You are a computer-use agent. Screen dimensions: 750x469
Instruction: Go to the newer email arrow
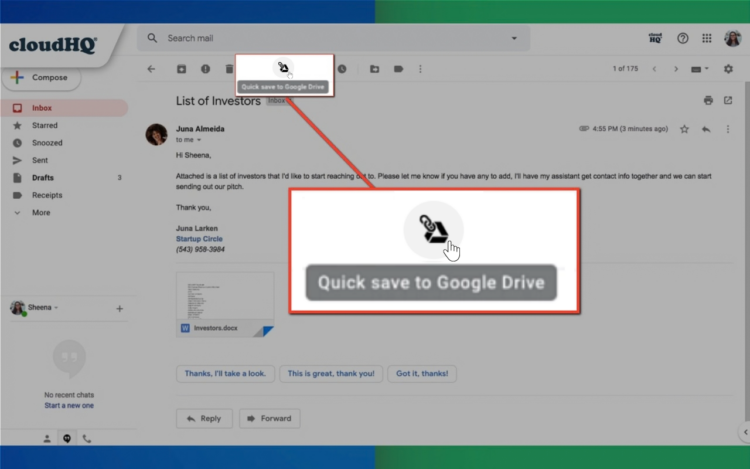click(654, 69)
